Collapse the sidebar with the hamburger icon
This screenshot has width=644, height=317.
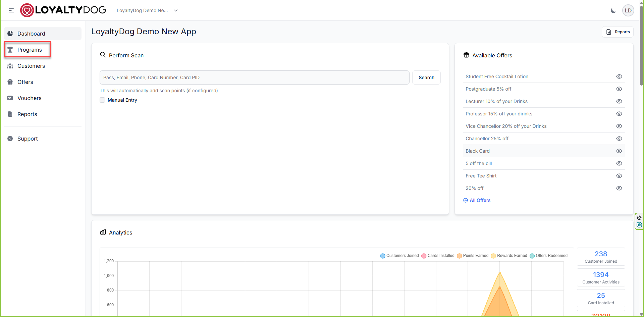tap(11, 10)
